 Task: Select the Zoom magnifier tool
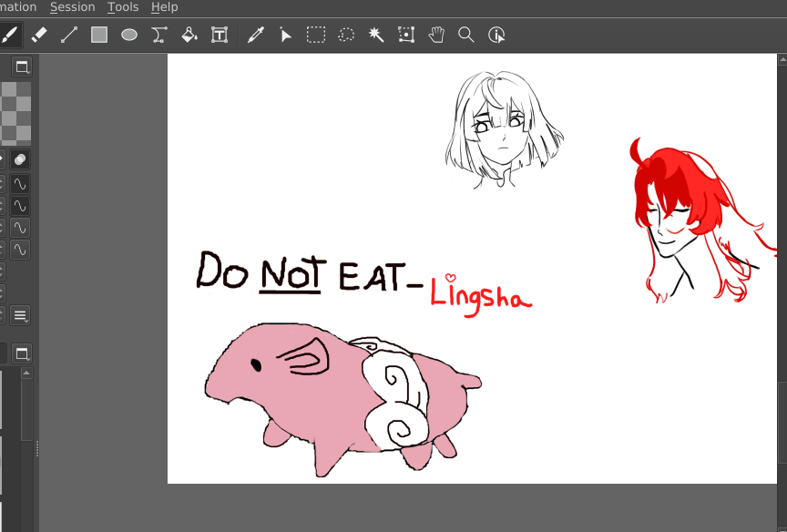click(x=466, y=36)
